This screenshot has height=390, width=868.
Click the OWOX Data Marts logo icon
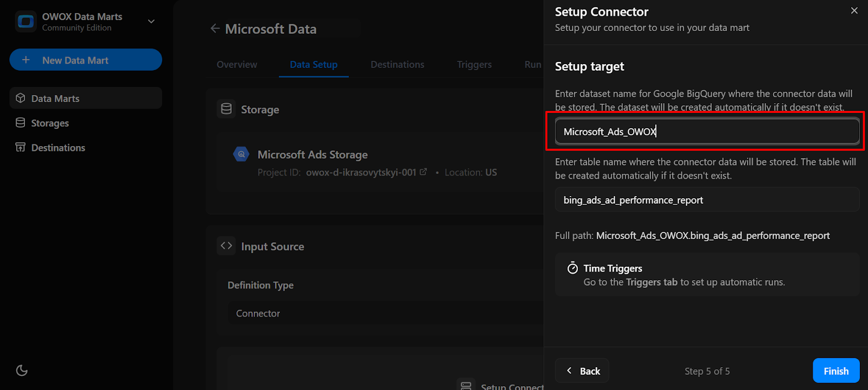(x=25, y=22)
